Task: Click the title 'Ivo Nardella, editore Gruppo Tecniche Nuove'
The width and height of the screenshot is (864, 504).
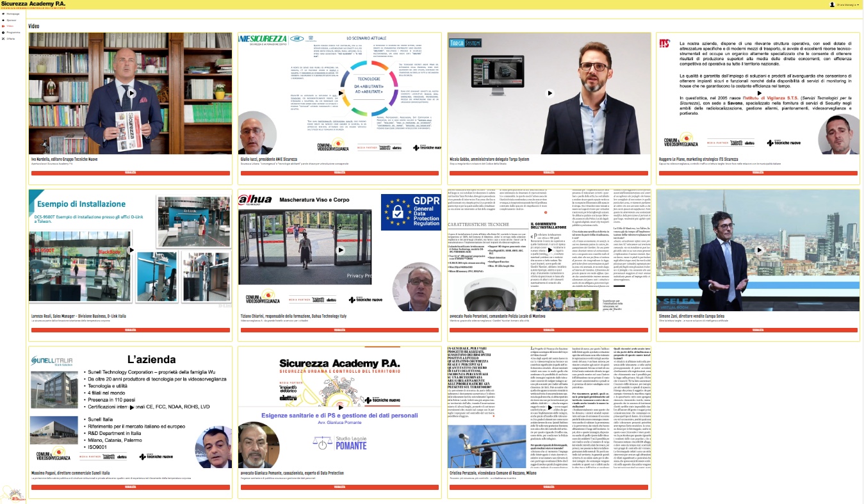Action: (x=66, y=159)
